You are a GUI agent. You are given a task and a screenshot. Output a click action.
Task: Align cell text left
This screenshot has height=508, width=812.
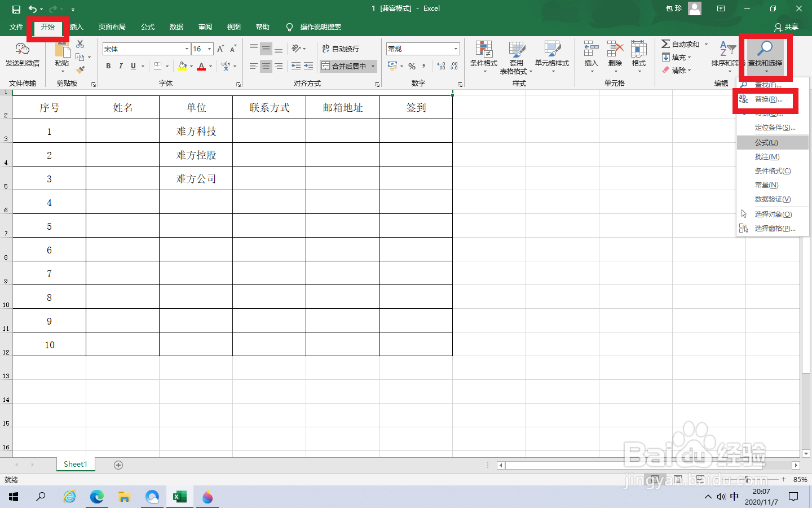coord(254,66)
